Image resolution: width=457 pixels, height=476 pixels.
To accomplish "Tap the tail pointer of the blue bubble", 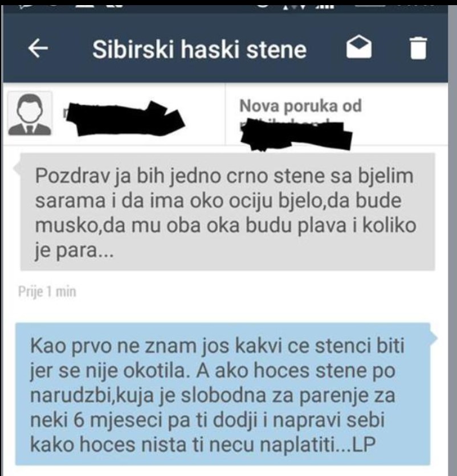I will [x=434, y=337].
